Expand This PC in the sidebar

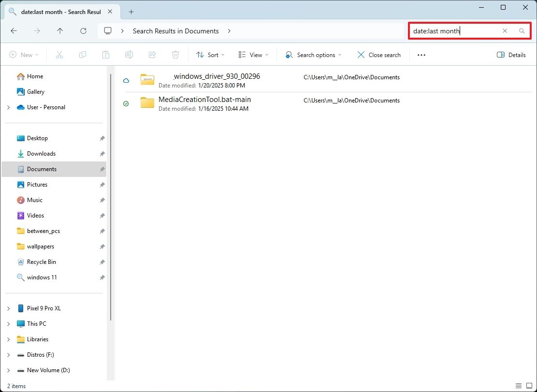pyautogui.click(x=9, y=323)
